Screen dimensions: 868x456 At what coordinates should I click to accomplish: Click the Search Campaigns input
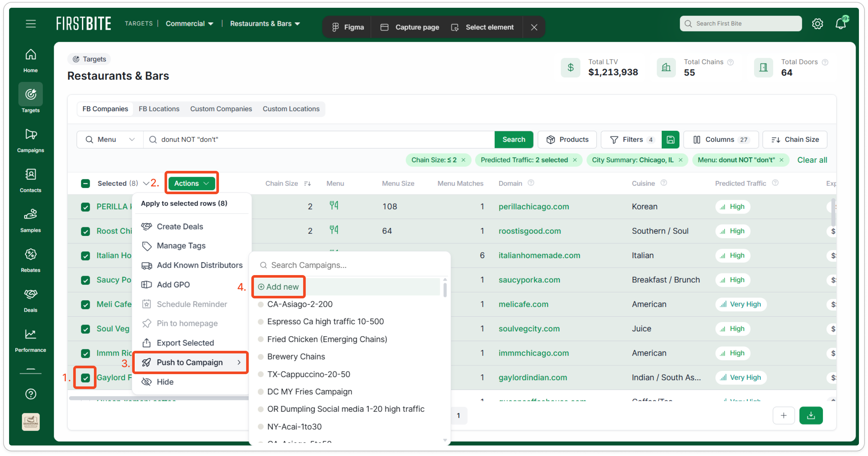(x=349, y=265)
